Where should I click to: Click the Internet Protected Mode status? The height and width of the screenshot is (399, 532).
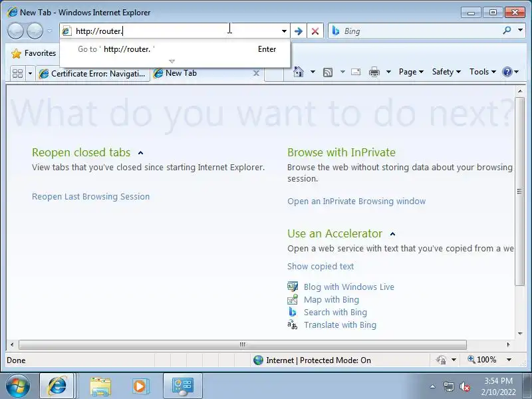319,360
